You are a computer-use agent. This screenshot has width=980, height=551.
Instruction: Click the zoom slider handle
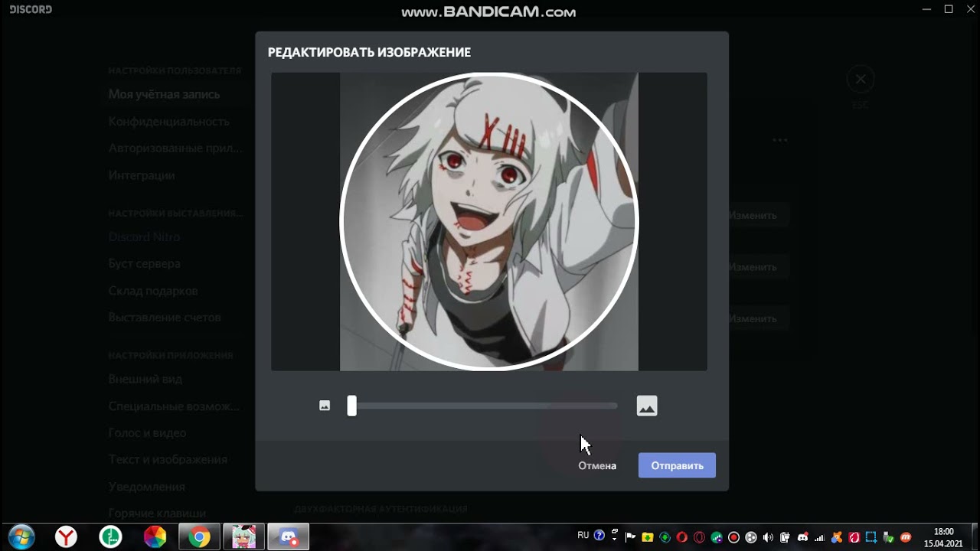click(x=351, y=406)
